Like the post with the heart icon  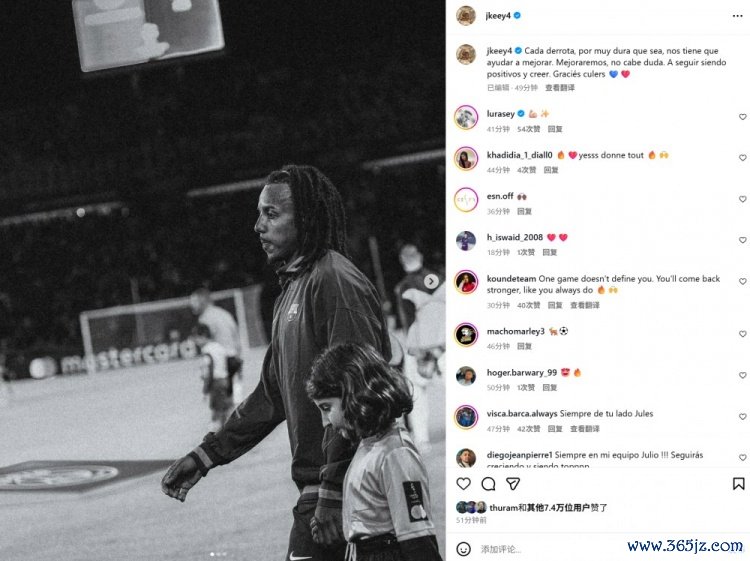pyautogui.click(x=463, y=484)
